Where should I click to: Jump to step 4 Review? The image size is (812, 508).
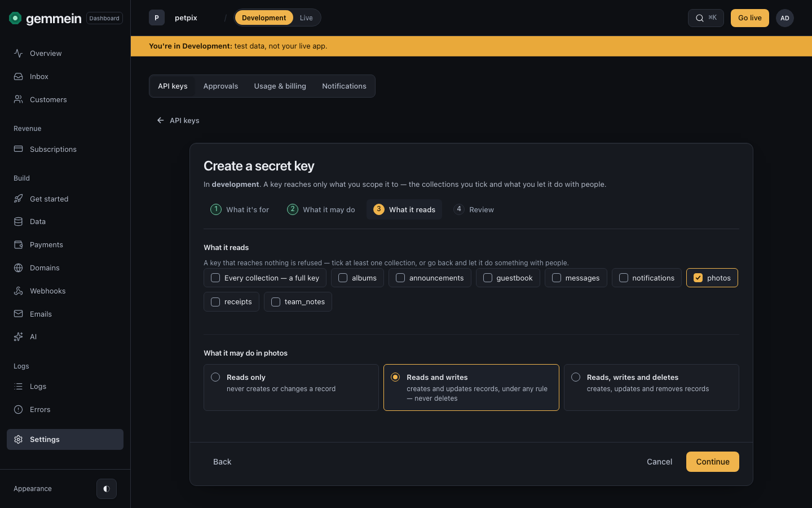click(474, 209)
